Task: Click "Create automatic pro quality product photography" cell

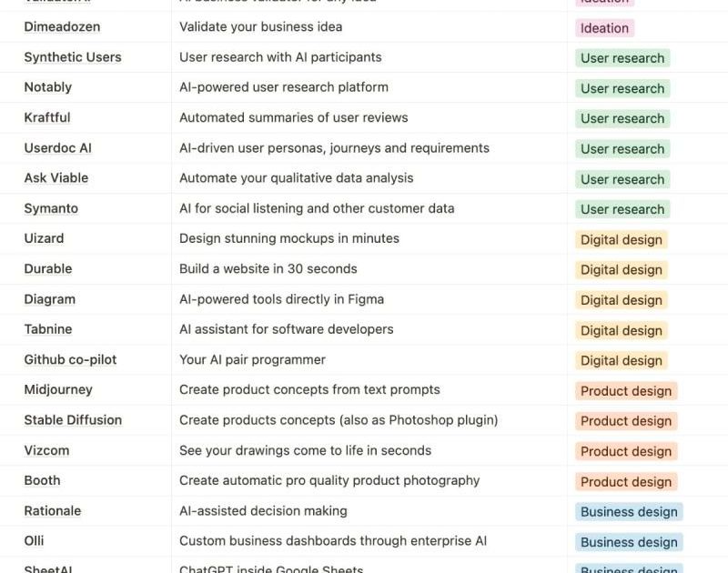Action: click(x=329, y=480)
